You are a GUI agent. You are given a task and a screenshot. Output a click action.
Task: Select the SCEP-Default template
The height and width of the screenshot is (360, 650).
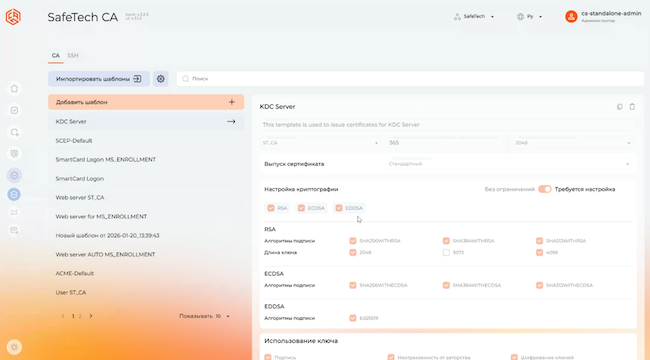[x=146, y=141]
